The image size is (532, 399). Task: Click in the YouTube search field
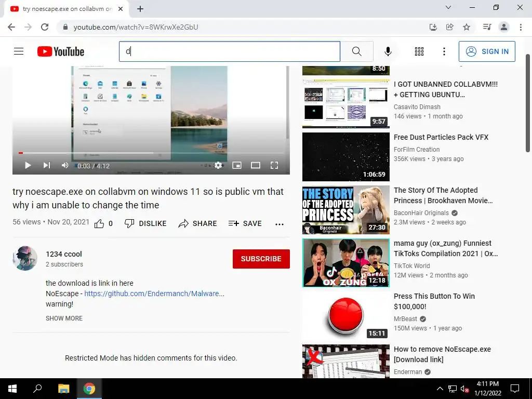tap(229, 51)
